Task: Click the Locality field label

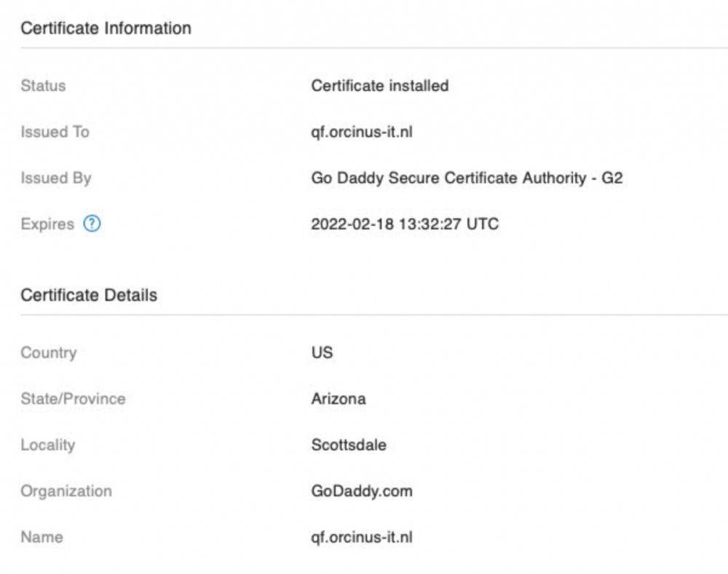Action: pyautogui.click(x=47, y=445)
